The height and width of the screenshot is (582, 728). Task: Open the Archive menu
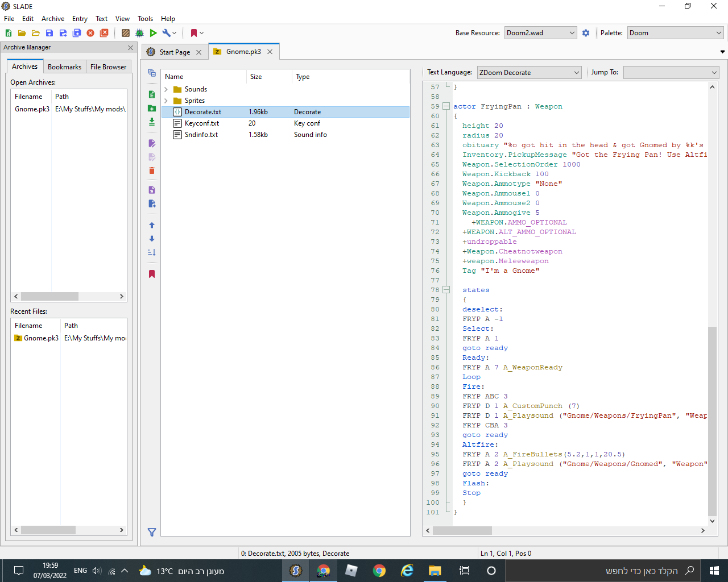click(53, 19)
